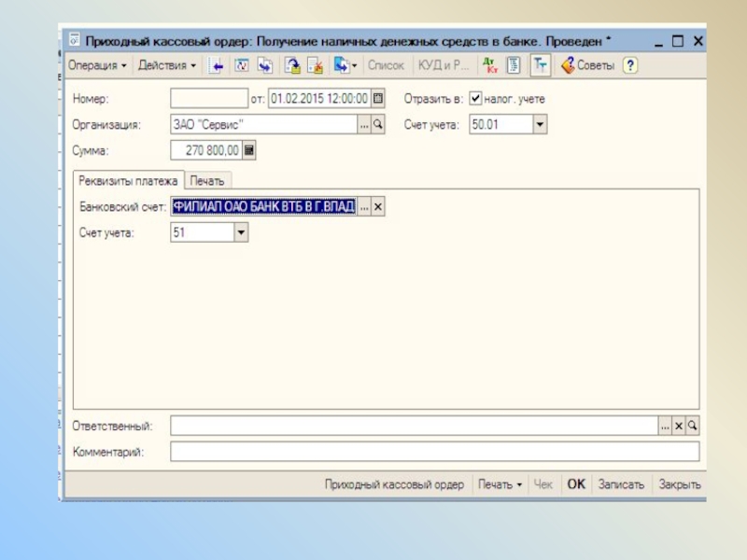Viewport: 747px width, 560px height.
Task: Open the Действия menu
Action: point(167,65)
